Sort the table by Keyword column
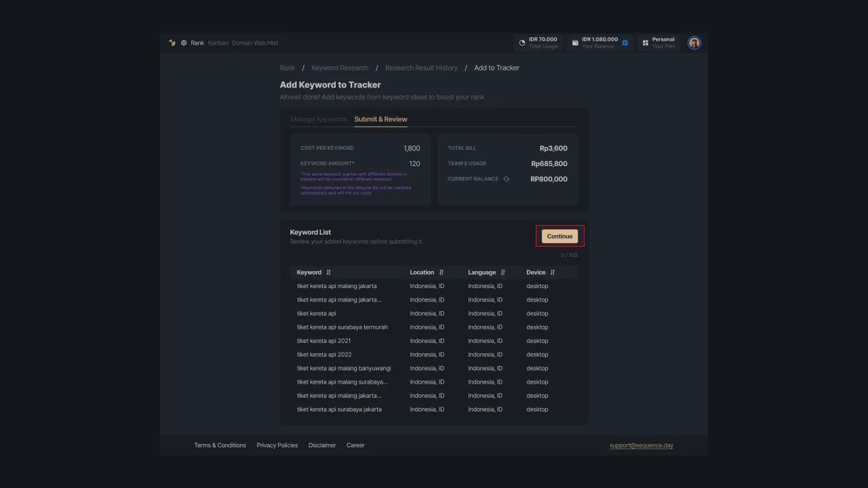 coord(329,272)
